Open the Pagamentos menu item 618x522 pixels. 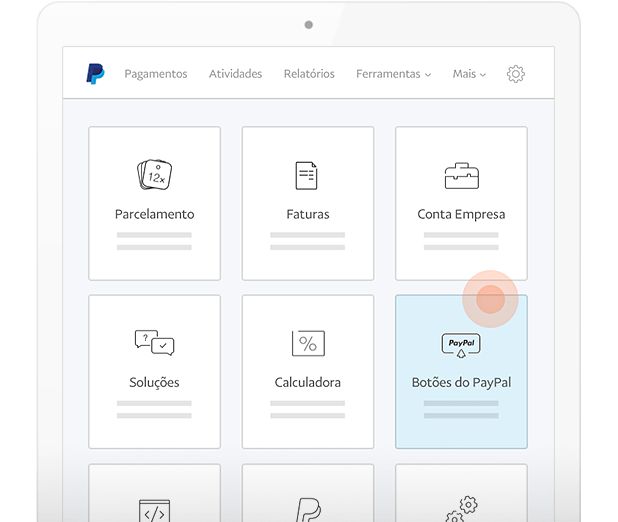point(155,74)
